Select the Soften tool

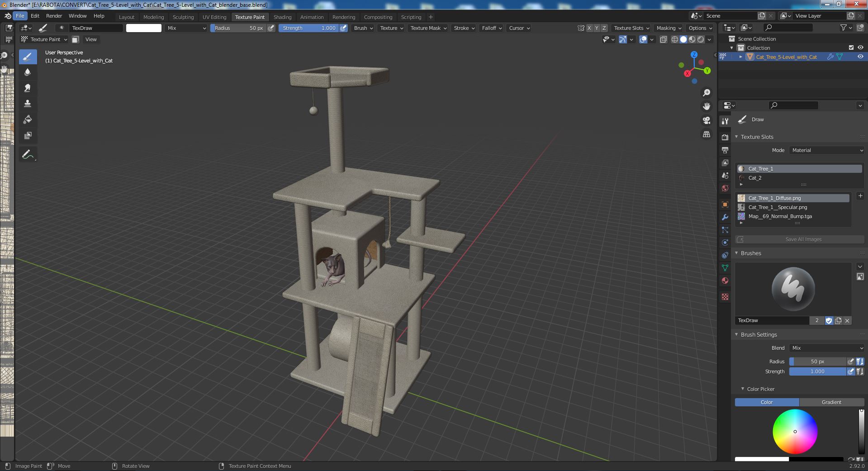pyautogui.click(x=28, y=72)
